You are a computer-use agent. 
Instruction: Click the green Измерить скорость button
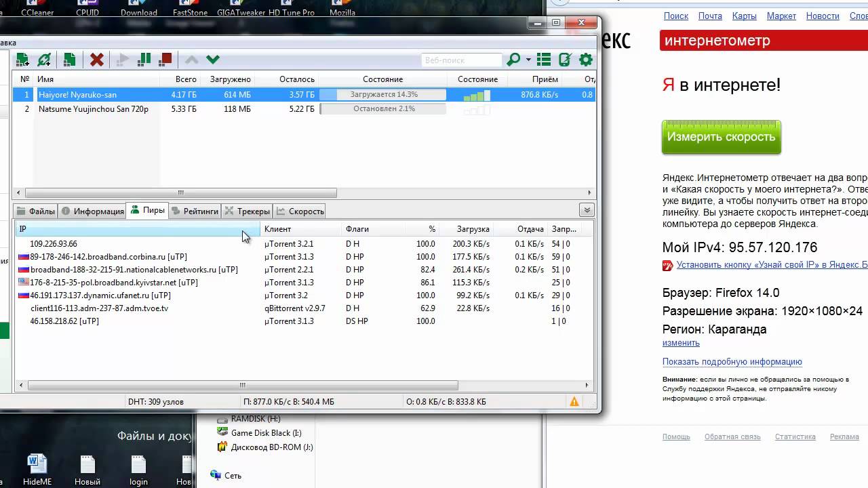(721, 137)
